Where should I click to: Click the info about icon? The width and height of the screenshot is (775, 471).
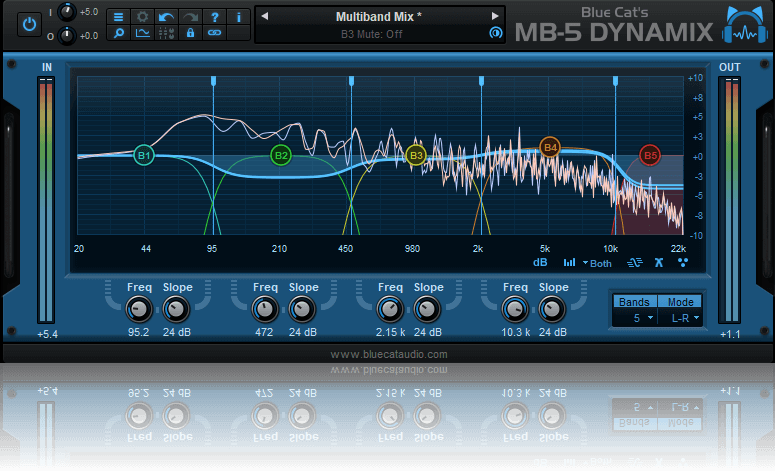click(x=238, y=17)
